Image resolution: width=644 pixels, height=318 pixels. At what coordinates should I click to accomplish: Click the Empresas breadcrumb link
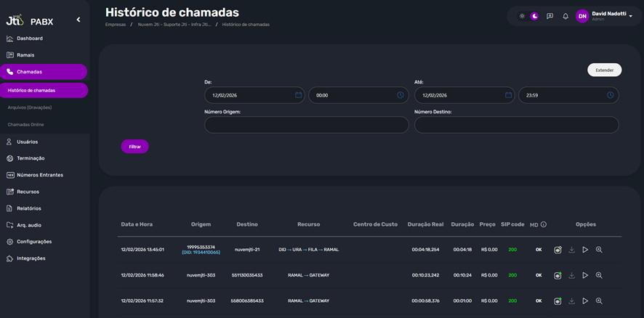coord(115,25)
